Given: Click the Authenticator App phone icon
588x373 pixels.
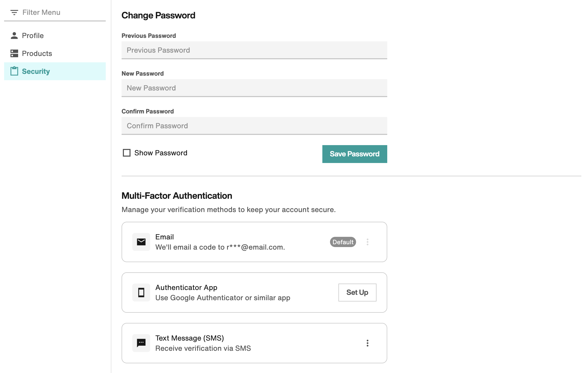Looking at the screenshot, I should (141, 293).
